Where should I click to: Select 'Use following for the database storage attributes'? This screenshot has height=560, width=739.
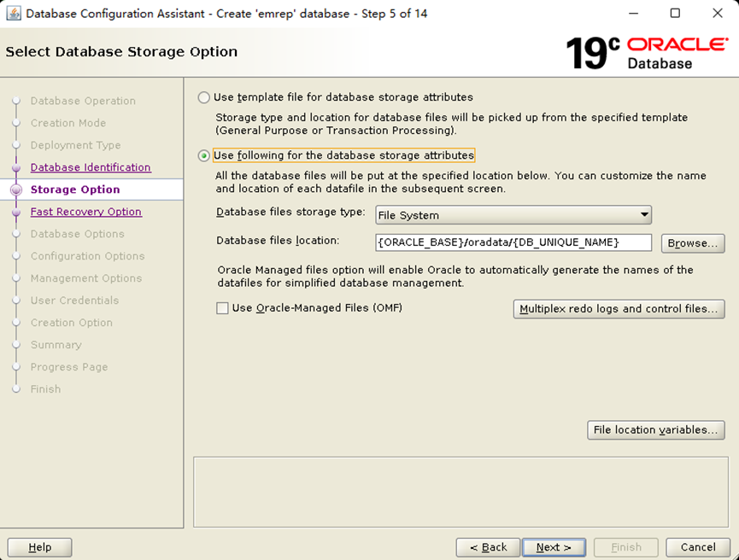(203, 156)
